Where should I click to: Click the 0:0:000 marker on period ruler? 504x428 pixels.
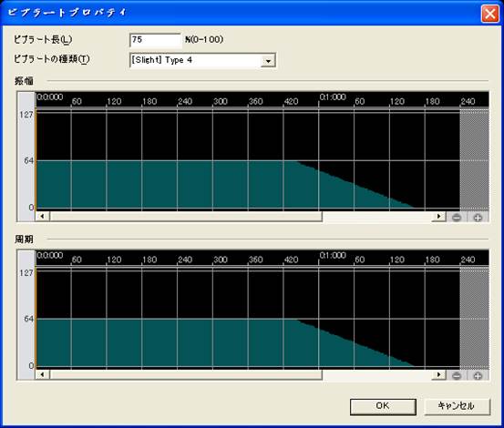(50, 255)
